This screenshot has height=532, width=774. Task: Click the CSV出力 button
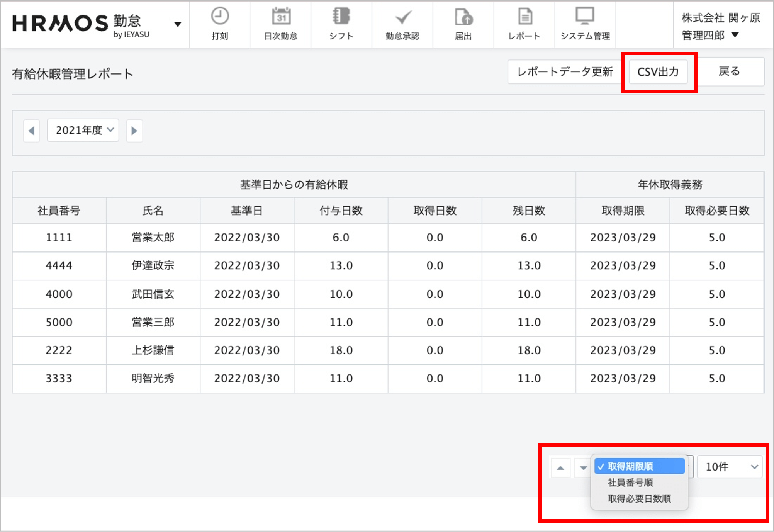coord(658,72)
